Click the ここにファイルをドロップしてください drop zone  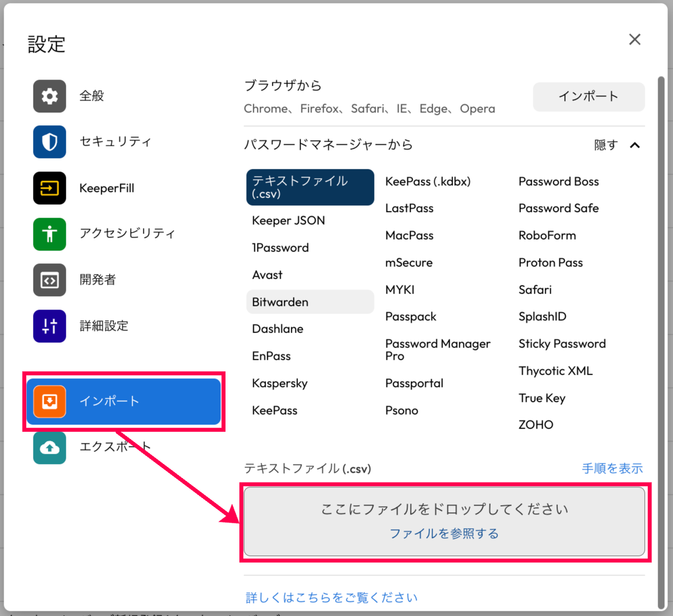(444, 522)
